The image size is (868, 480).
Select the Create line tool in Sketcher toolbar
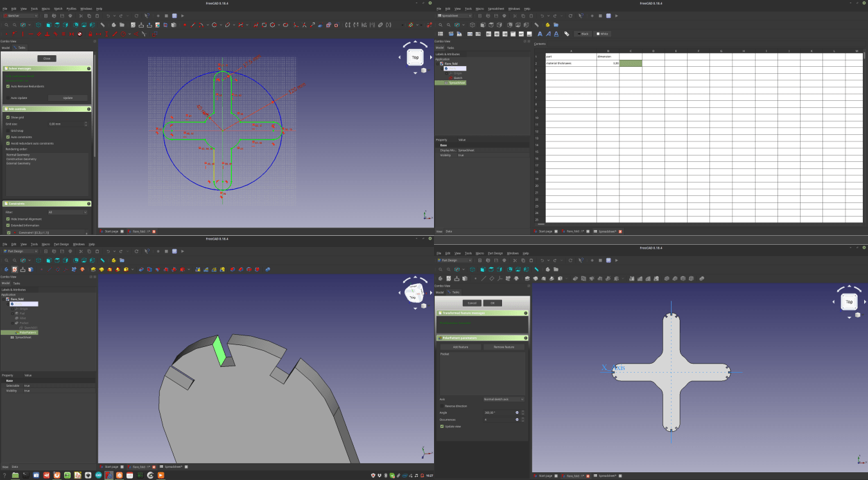click(x=193, y=24)
